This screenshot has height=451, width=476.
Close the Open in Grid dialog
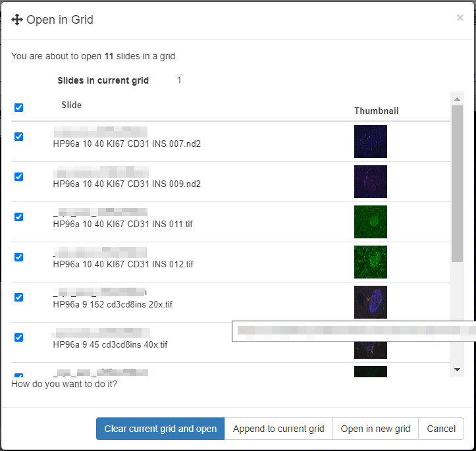click(x=460, y=18)
